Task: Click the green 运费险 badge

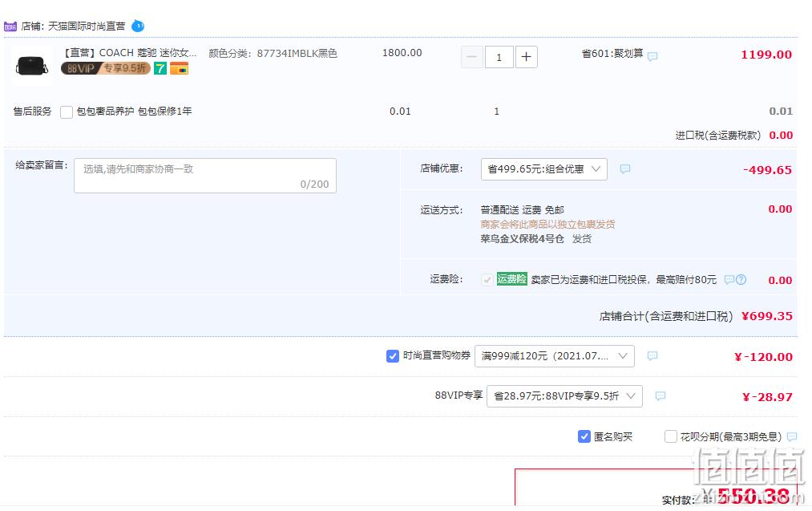Action: [511, 279]
